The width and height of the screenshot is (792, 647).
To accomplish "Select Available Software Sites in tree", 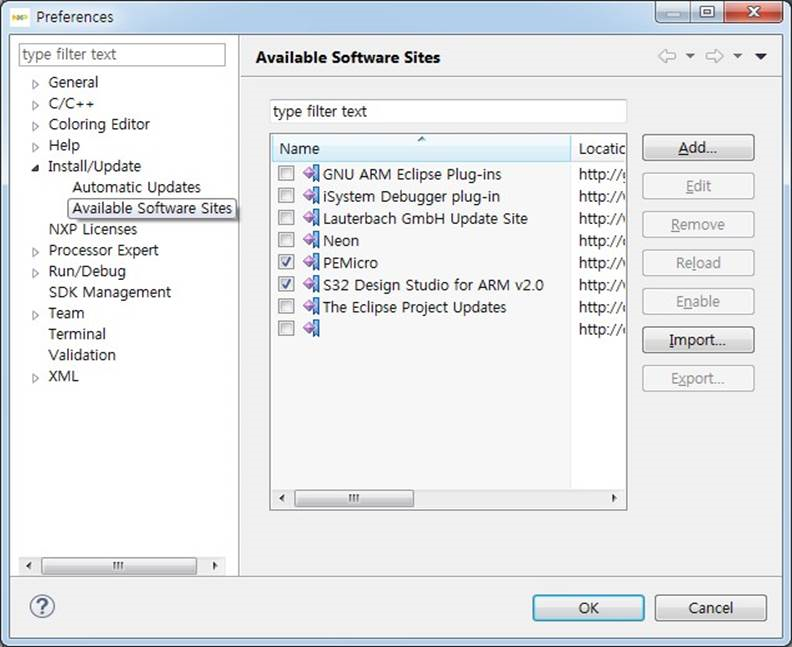I will coord(152,208).
